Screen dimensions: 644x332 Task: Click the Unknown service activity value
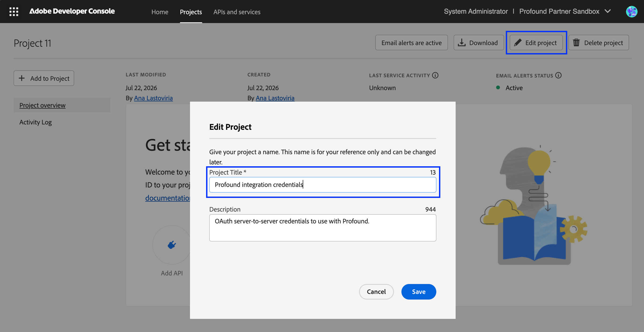[x=382, y=88]
